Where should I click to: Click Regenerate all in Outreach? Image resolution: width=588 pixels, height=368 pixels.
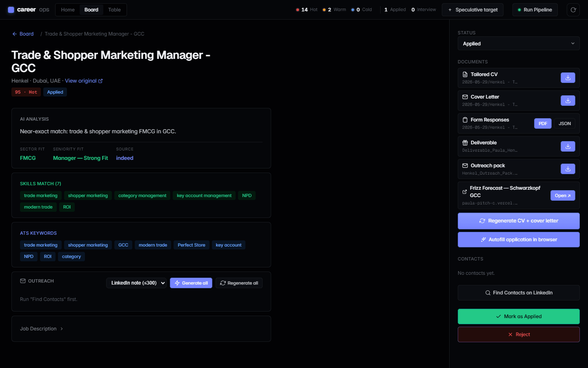coord(239,283)
